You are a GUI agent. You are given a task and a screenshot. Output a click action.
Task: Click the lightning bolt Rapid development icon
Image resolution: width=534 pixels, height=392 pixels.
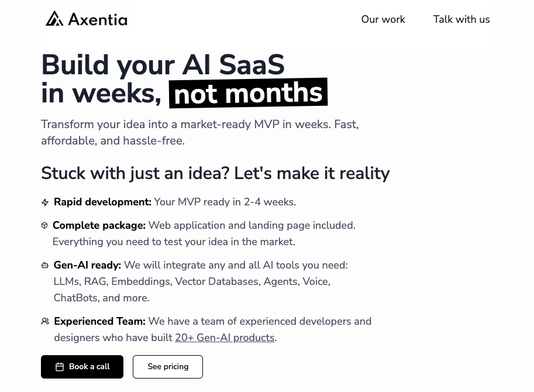click(45, 202)
